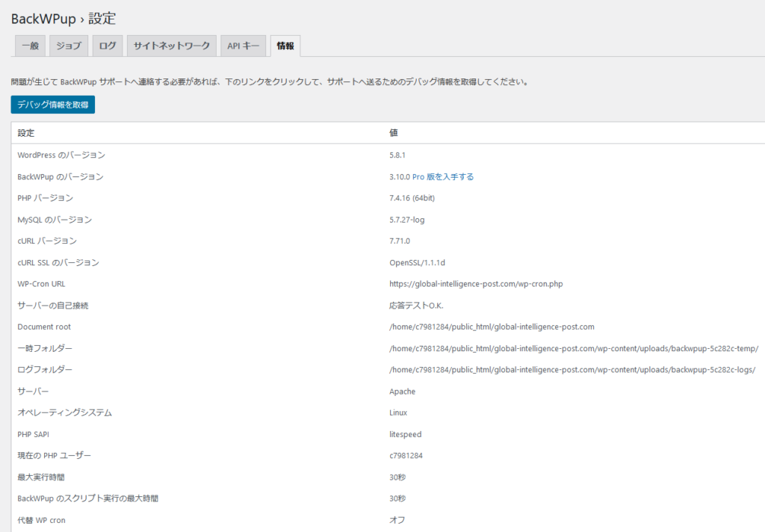
Task: Click the BackWPup のバージョン label
Action: coord(61,176)
